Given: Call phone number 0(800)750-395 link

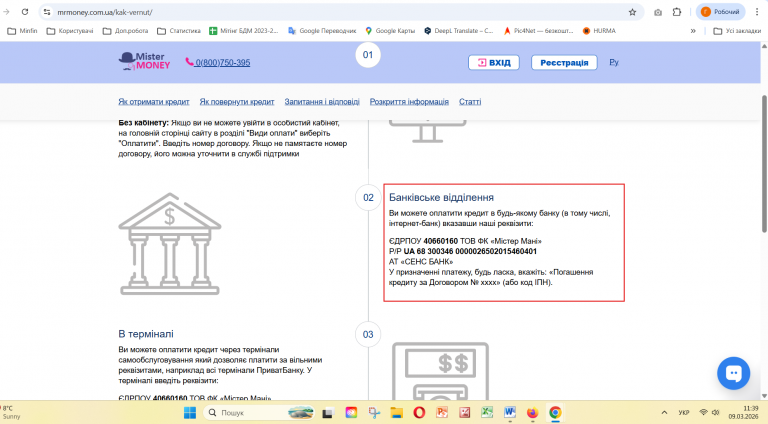Looking at the screenshot, I should [218, 63].
